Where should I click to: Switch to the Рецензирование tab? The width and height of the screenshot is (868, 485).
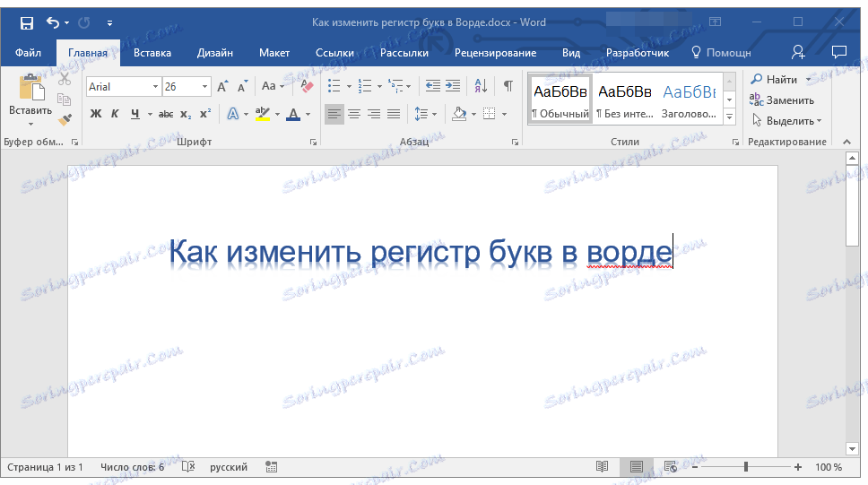(496, 53)
